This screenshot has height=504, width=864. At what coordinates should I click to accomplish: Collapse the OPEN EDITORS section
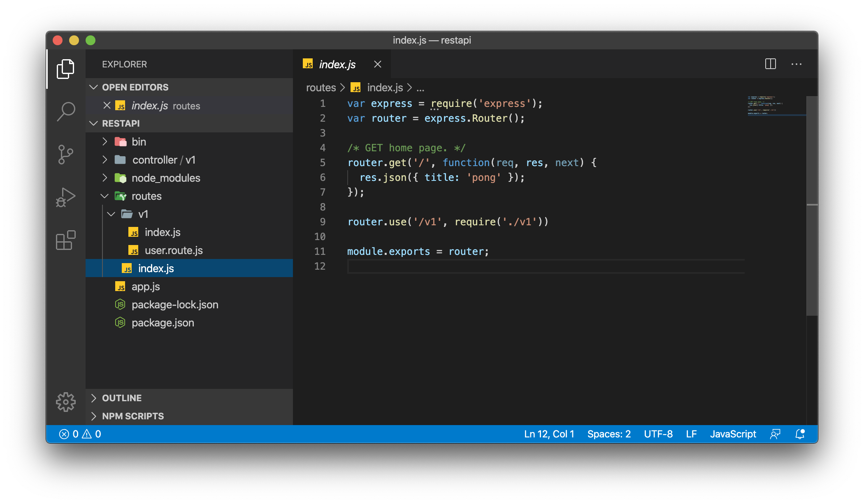[x=135, y=87]
